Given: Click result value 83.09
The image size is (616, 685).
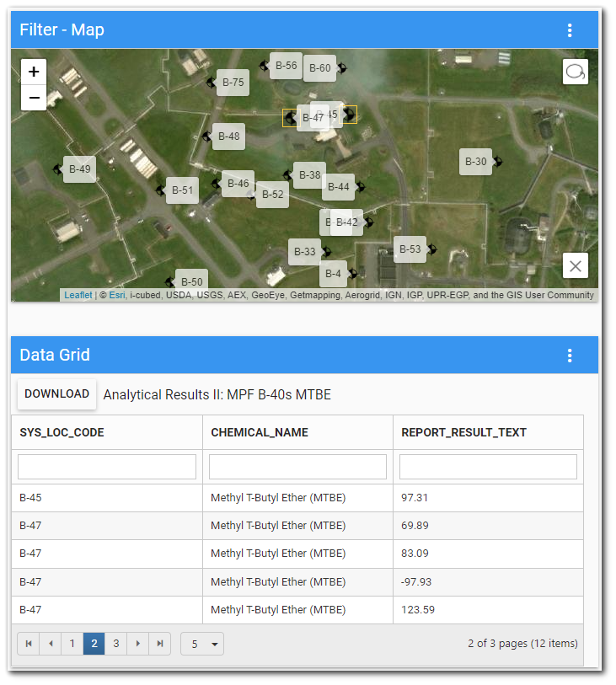Looking at the screenshot, I should point(415,554).
